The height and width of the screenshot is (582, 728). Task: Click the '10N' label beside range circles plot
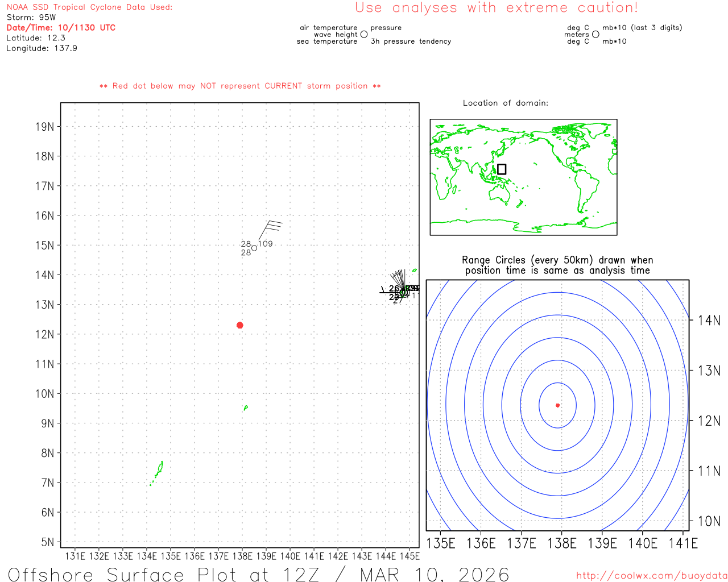coord(709,521)
